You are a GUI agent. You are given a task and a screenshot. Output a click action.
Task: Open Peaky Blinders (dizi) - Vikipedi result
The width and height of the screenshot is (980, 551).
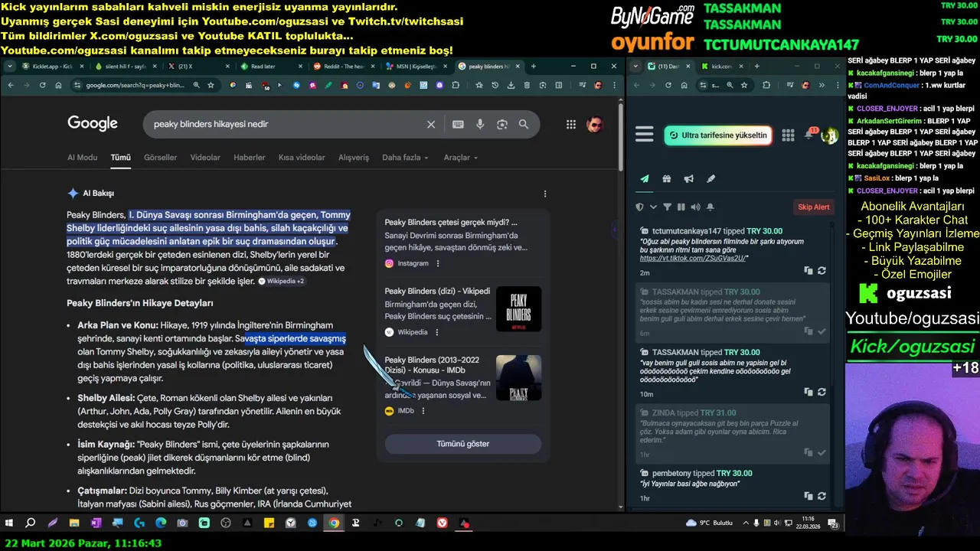click(x=437, y=291)
